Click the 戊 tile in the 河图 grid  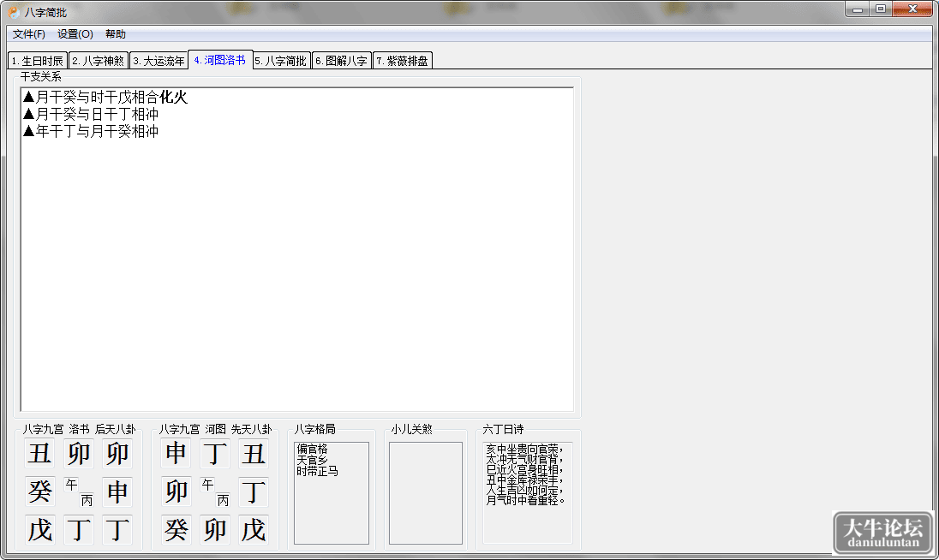coord(254,529)
